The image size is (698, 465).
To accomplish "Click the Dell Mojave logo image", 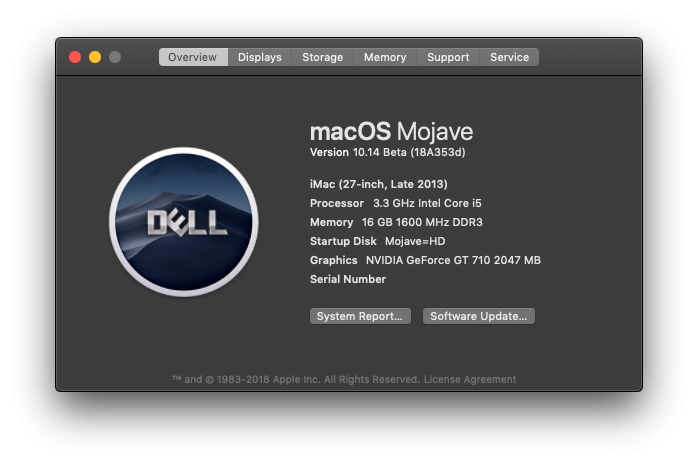I will click(x=184, y=222).
